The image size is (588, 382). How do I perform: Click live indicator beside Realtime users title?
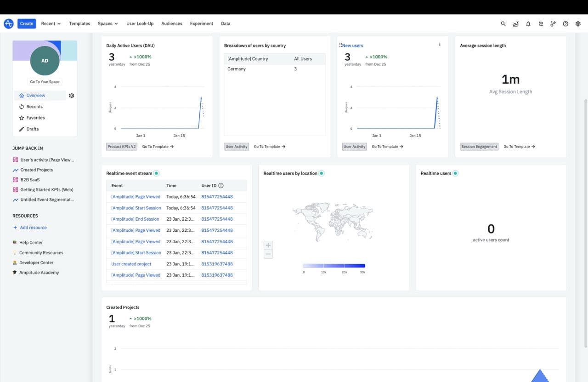tap(455, 173)
